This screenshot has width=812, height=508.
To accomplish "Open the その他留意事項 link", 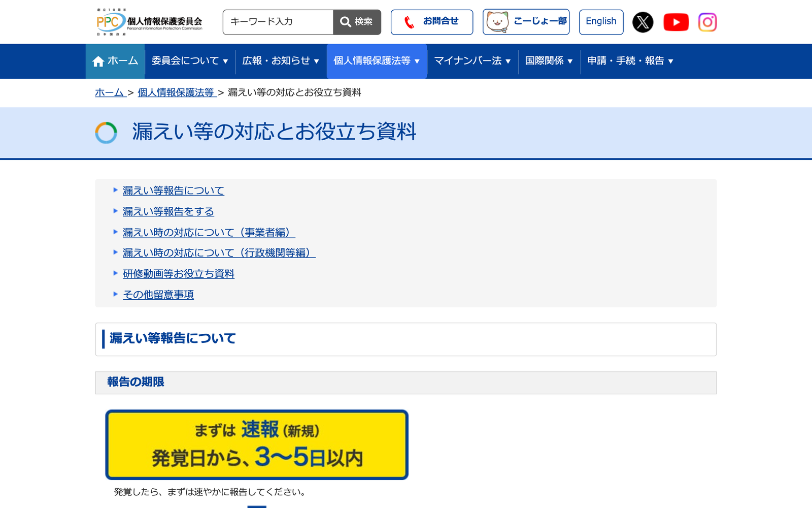I will [158, 295].
